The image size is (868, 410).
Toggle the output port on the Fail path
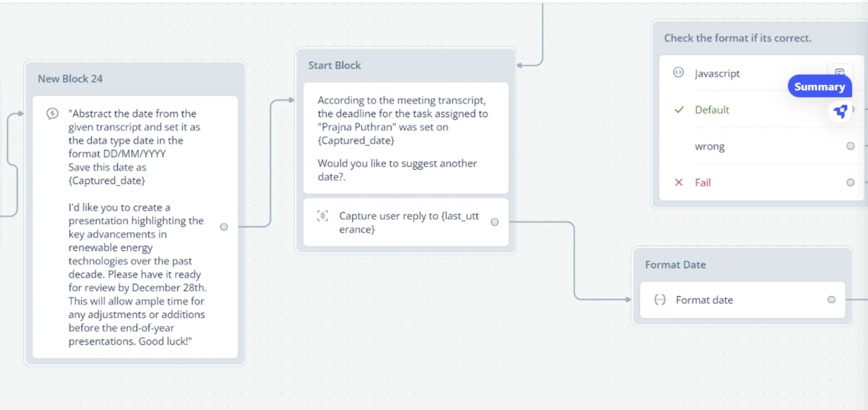coord(850,182)
